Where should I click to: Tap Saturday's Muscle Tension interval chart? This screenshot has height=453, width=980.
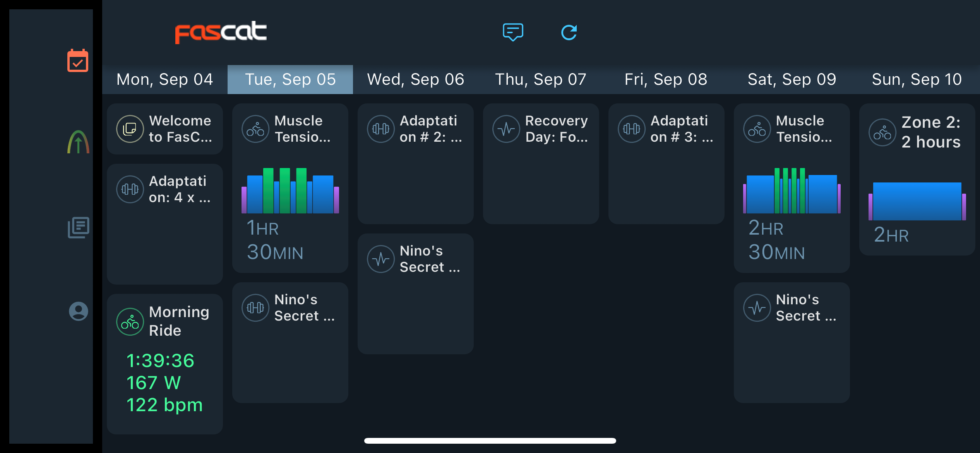tap(792, 190)
